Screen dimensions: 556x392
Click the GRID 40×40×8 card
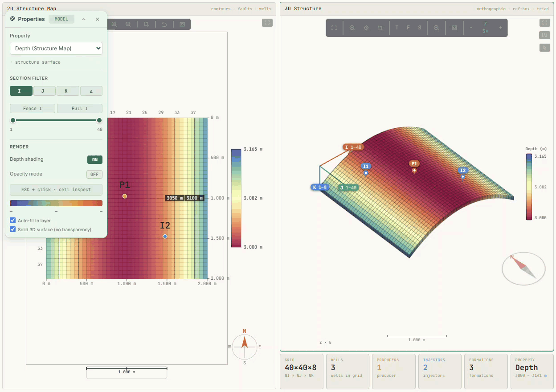point(302,372)
